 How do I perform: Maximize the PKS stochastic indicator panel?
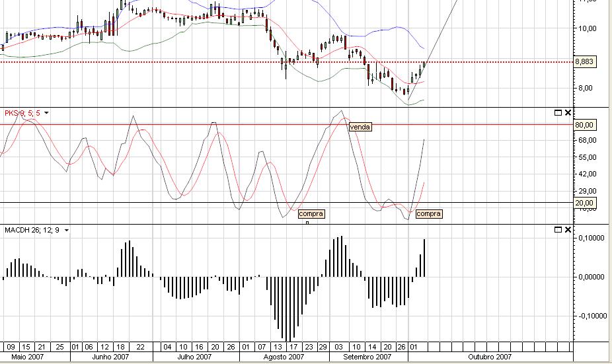pos(558,113)
